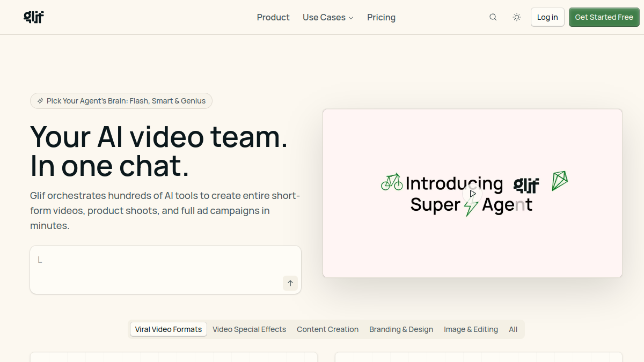Toggle light/dark theme sun icon
This screenshot has height=362, width=644.
517,17
